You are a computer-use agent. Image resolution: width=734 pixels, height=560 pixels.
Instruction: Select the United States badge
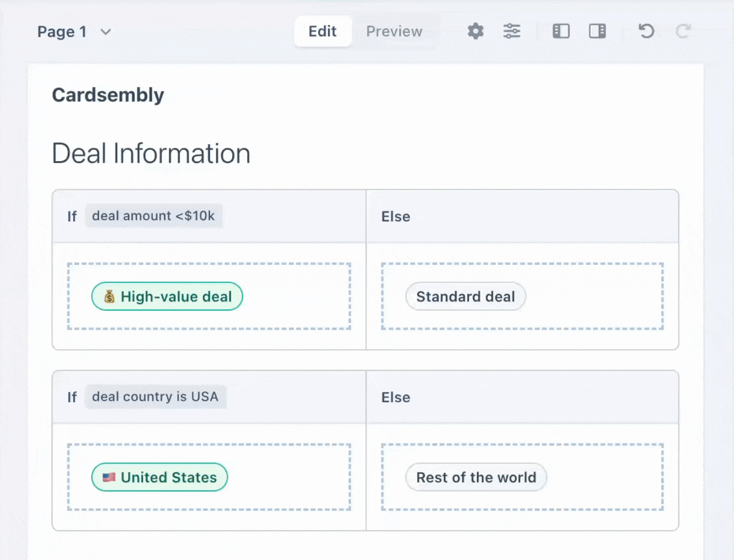(160, 477)
